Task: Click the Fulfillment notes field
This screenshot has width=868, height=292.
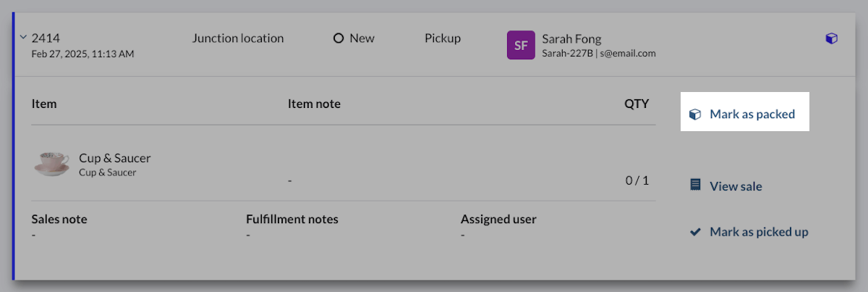Action: (292, 226)
